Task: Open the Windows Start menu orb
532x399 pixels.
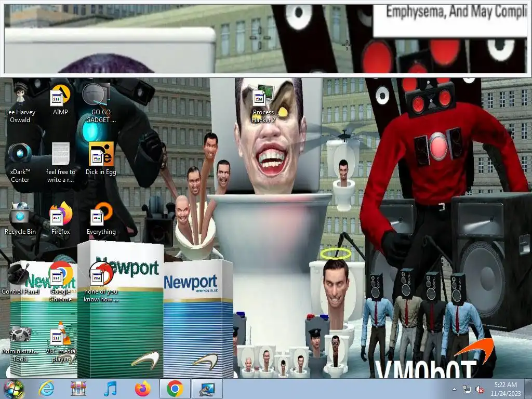Action: [x=14, y=389]
